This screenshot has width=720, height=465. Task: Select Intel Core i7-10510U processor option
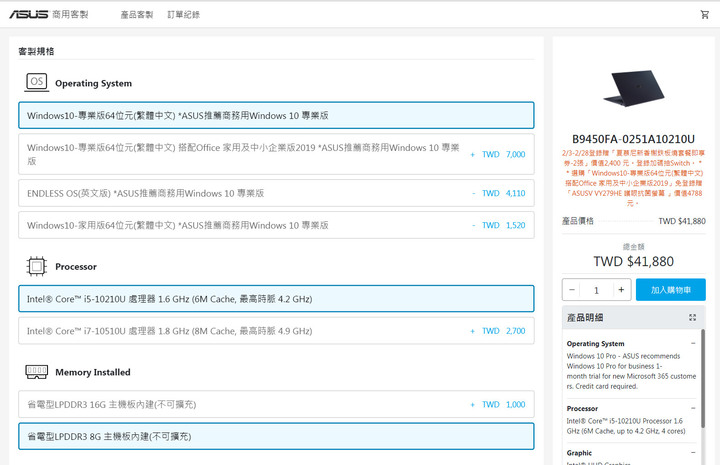coord(276,331)
